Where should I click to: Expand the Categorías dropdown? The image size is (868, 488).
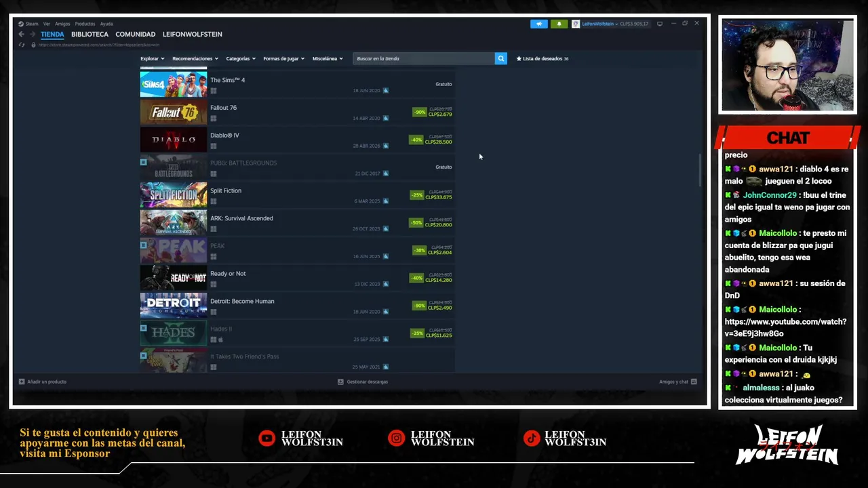pos(241,58)
